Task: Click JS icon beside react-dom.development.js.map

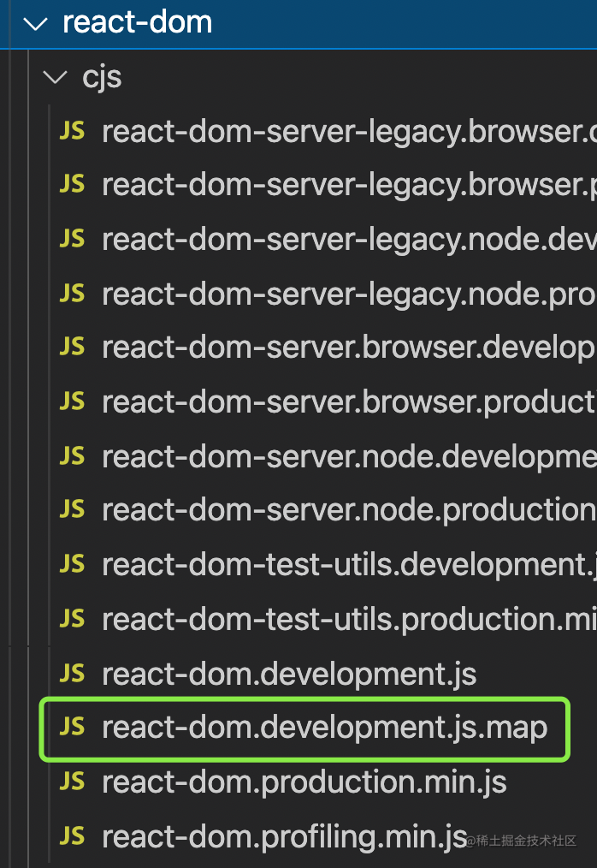Action: [x=72, y=726]
